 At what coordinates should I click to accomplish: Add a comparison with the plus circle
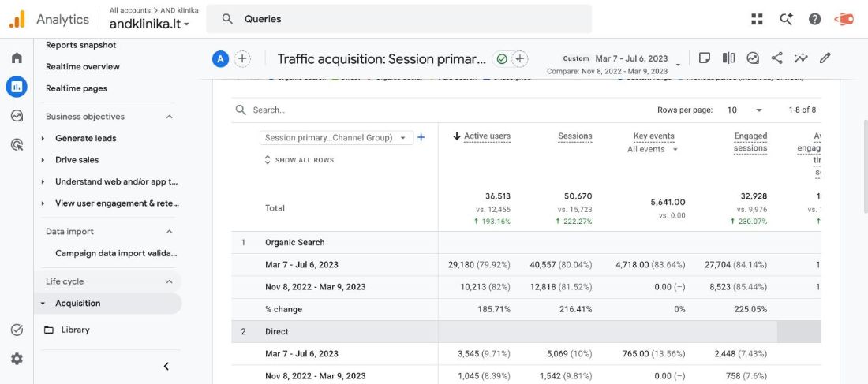[242, 58]
